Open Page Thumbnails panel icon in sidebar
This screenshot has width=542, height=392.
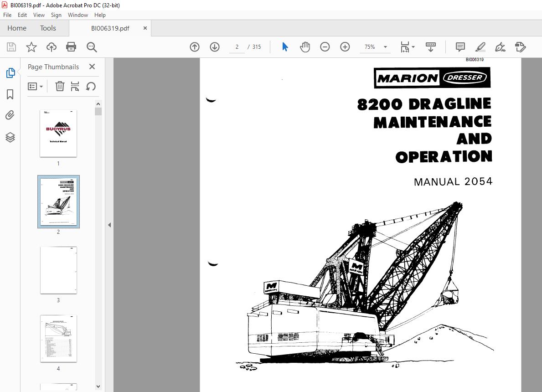pyautogui.click(x=10, y=73)
